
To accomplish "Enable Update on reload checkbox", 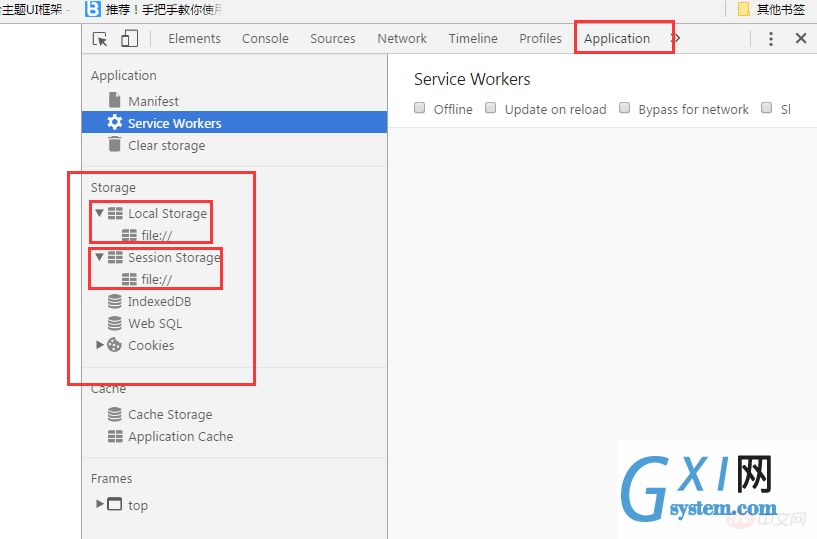I will pos(490,108).
